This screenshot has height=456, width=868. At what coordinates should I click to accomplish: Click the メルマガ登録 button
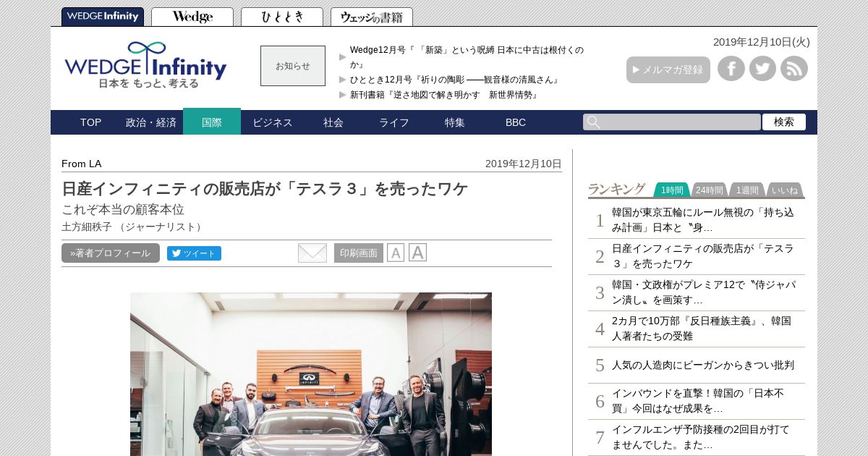pos(668,69)
